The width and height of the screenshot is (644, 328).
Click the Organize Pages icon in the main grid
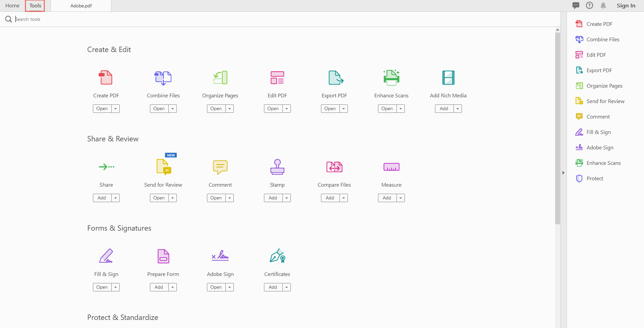pyautogui.click(x=220, y=78)
